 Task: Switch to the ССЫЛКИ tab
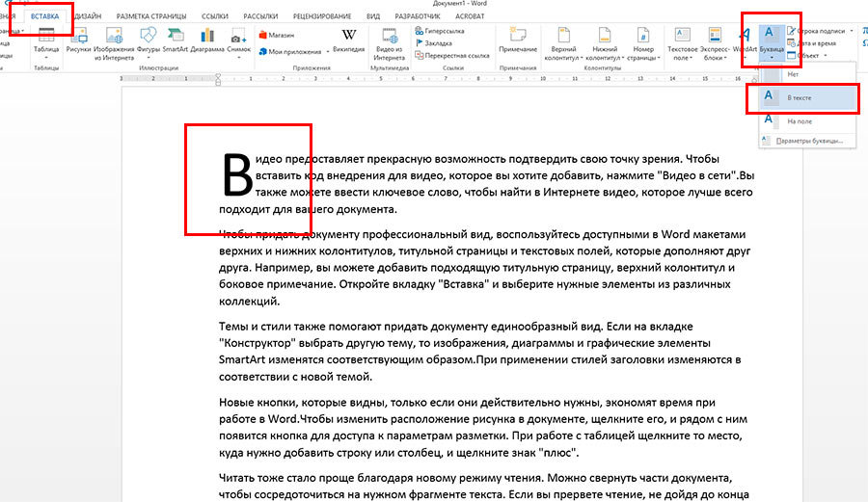pos(215,16)
